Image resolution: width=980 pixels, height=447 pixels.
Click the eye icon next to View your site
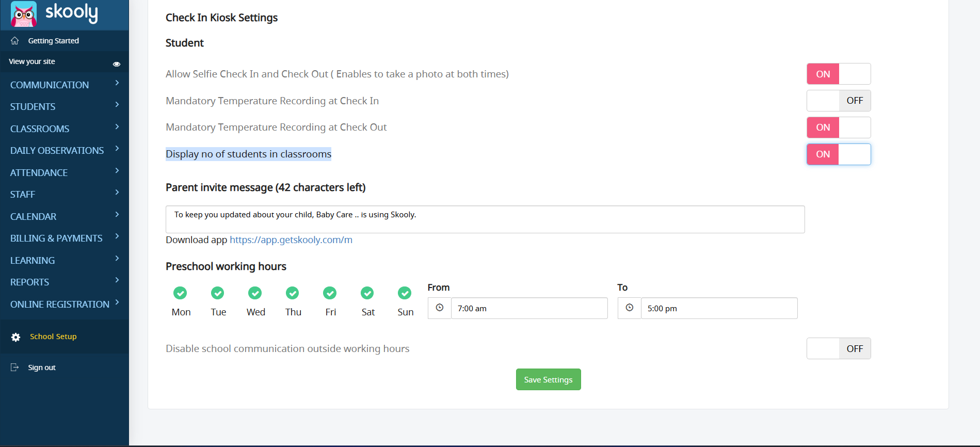tap(117, 64)
